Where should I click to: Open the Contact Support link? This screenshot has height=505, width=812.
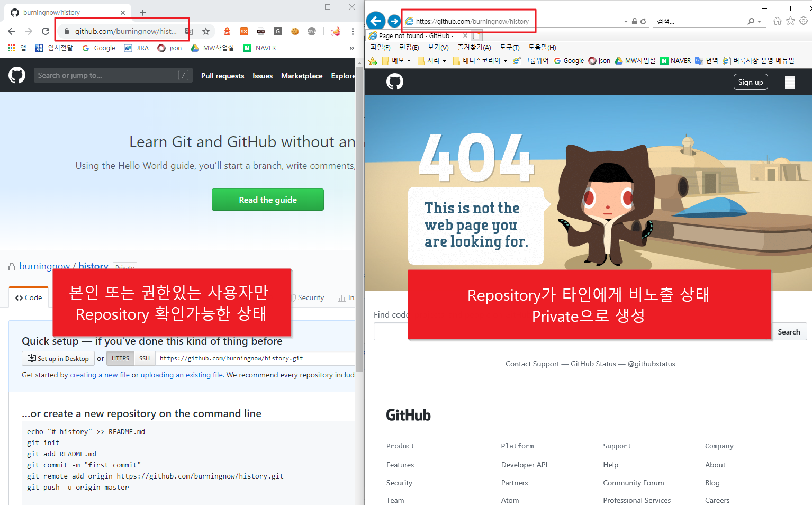point(532,364)
